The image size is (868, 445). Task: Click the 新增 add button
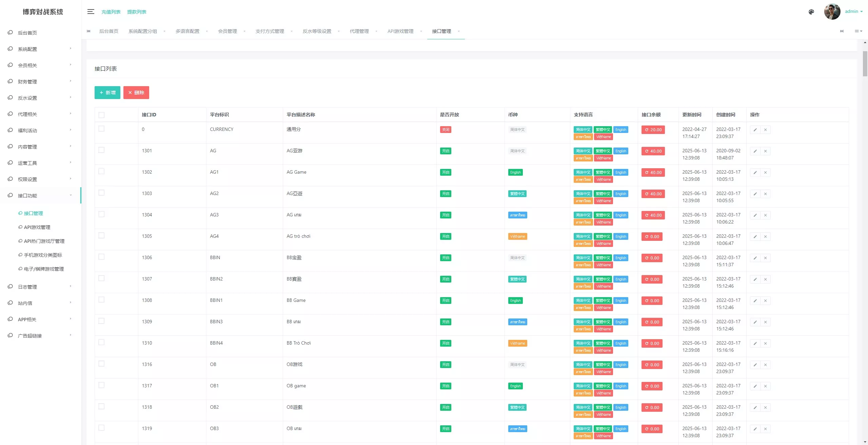tap(107, 93)
